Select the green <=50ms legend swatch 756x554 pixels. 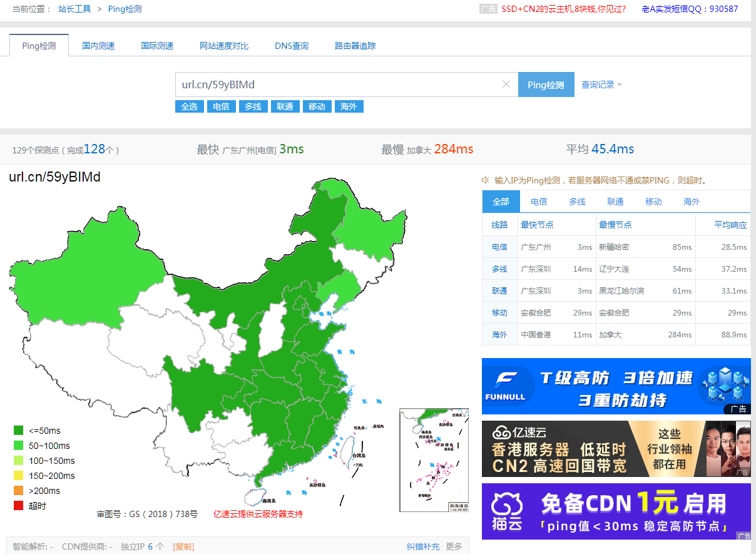[x=19, y=430]
